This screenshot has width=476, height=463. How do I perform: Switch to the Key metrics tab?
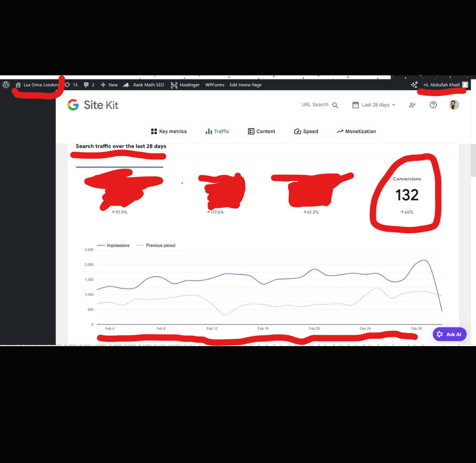point(169,131)
